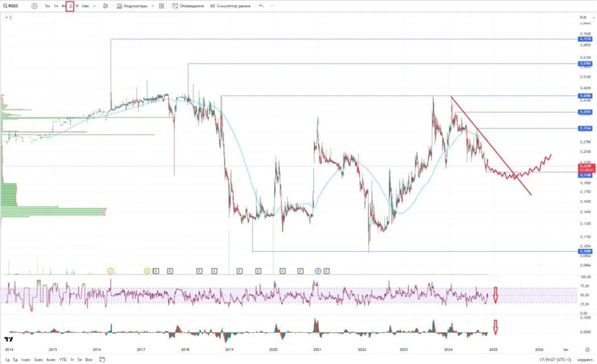Expand the timeframe interval dropdown arrow
The height and width of the screenshot is (364, 597).
[x=94, y=6]
